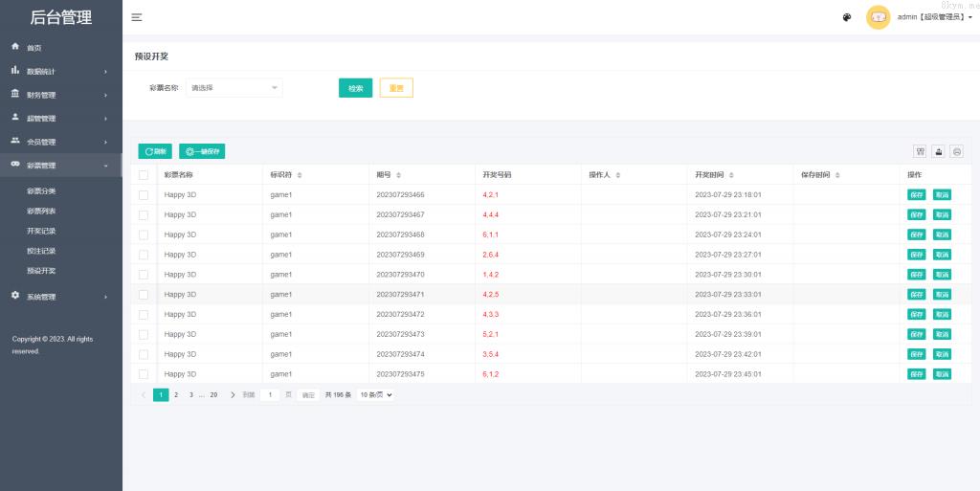Click the admin avatar image
Viewport: 980px width, 491px height.
point(878,17)
